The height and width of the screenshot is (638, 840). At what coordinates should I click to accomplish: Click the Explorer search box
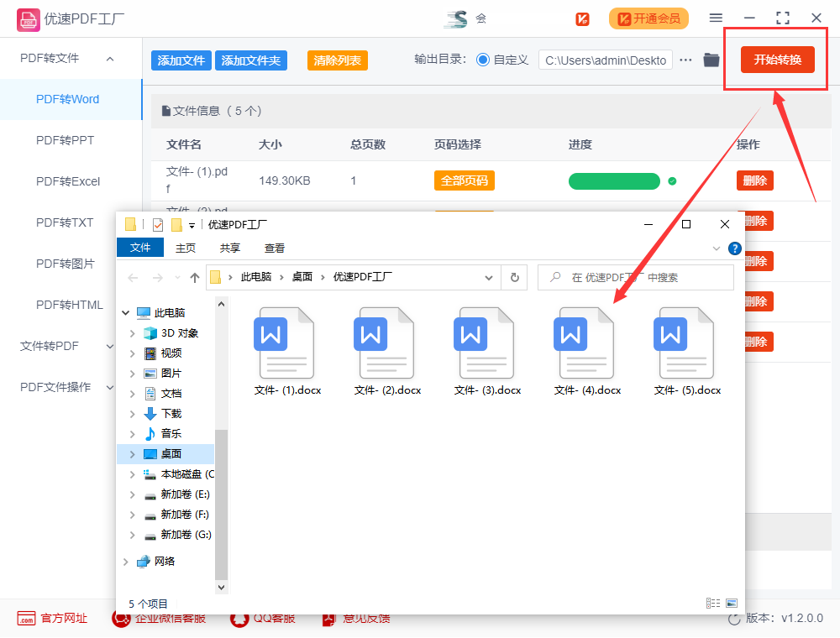click(635, 277)
